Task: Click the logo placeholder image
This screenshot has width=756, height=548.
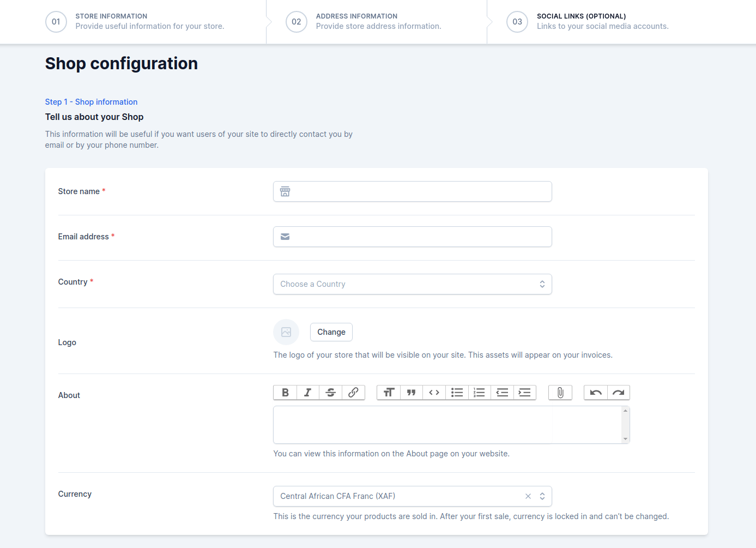Action: click(x=286, y=332)
